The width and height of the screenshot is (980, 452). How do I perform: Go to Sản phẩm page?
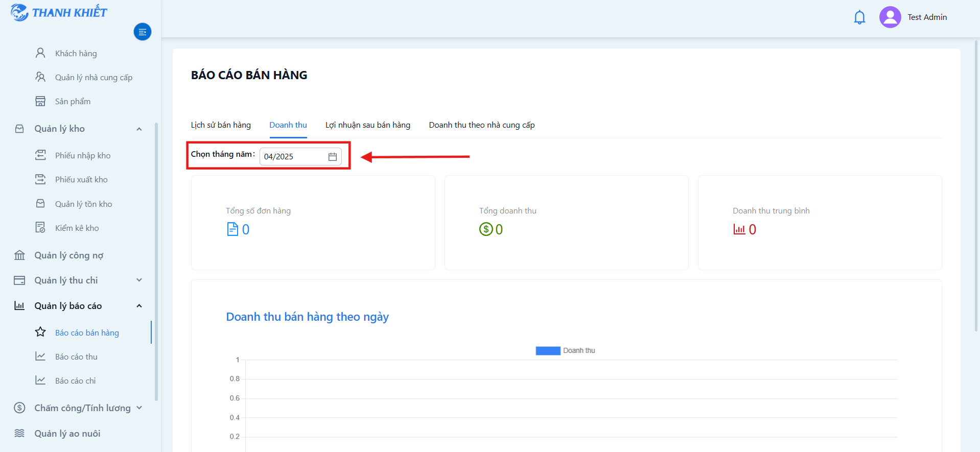point(73,101)
